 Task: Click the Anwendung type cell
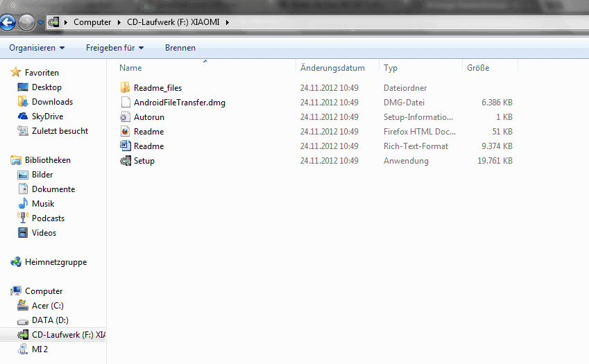click(406, 161)
